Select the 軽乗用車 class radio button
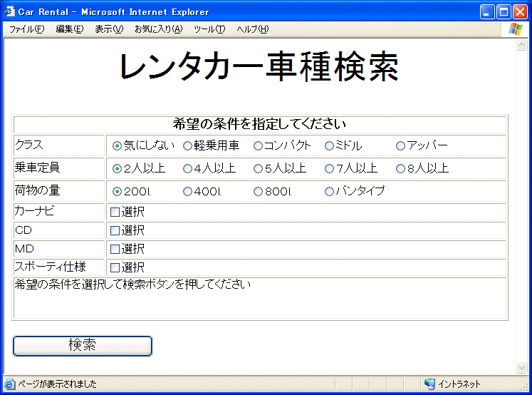Image resolution: width=532 pixels, height=395 pixels. (187, 146)
